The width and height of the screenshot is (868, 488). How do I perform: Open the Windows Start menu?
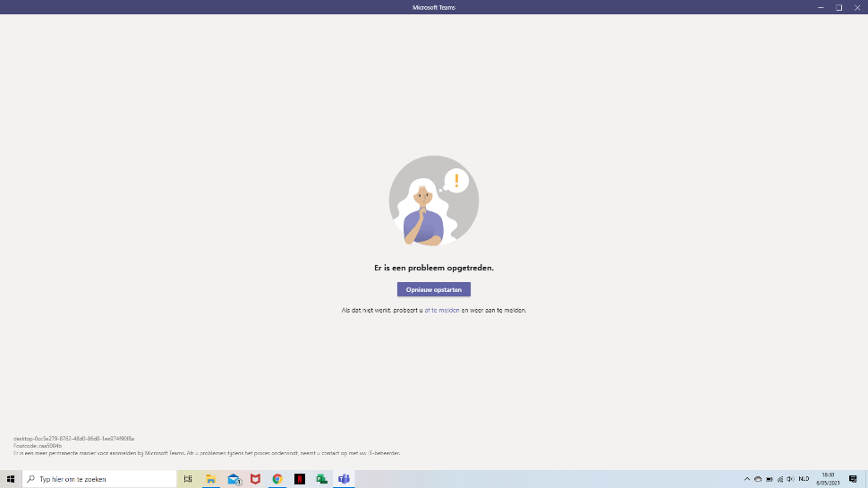tap(11, 478)
